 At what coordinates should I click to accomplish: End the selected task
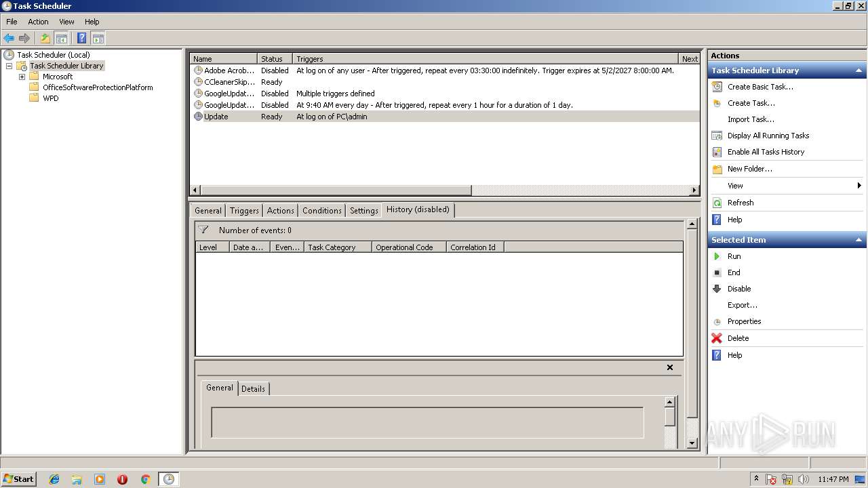point(734,272)
